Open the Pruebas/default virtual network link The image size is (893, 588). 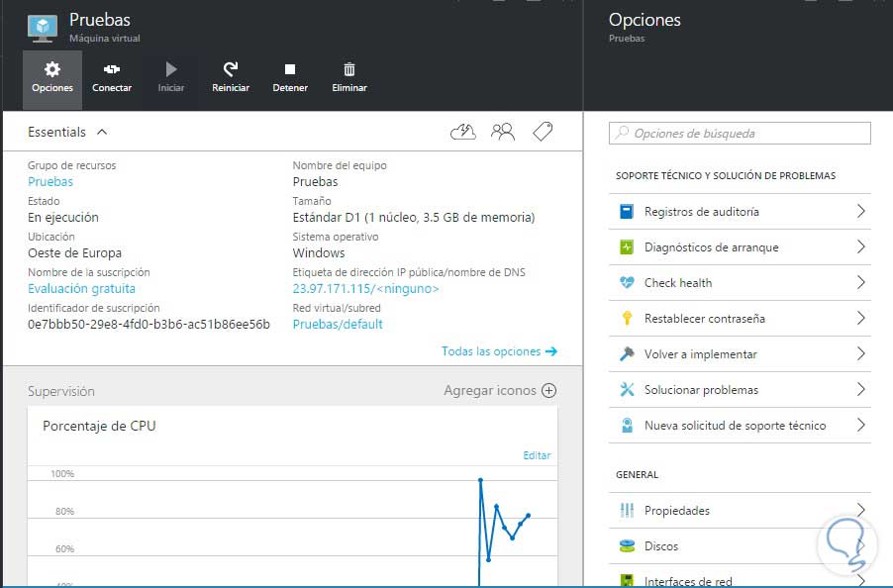pyautogui.click(x=338, y=325)
